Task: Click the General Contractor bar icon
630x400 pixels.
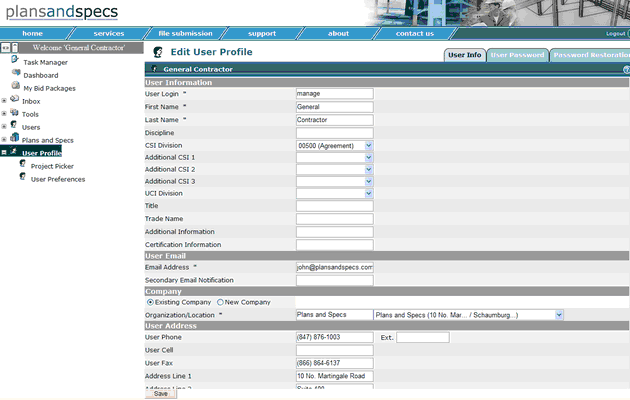Action: point(154,69)
